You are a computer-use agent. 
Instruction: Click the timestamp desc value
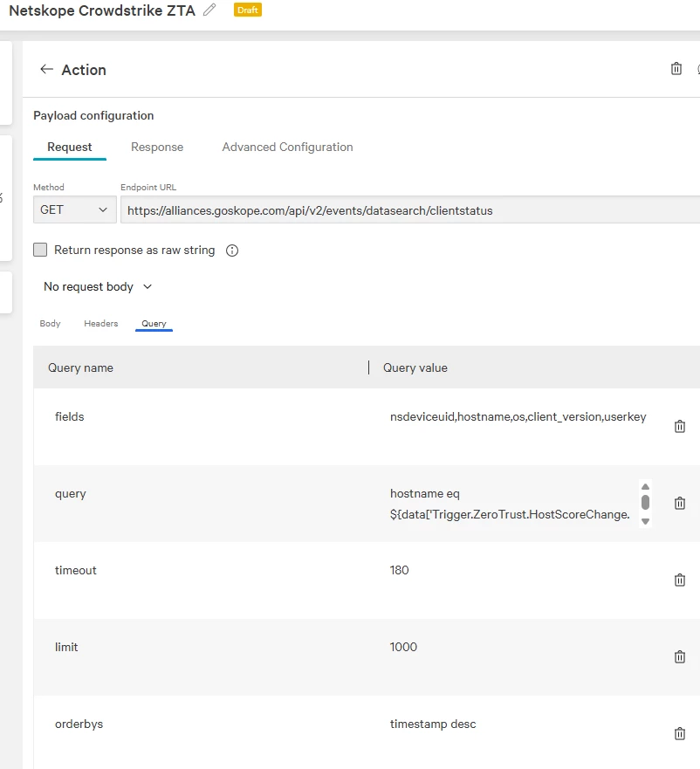[433, 724]
